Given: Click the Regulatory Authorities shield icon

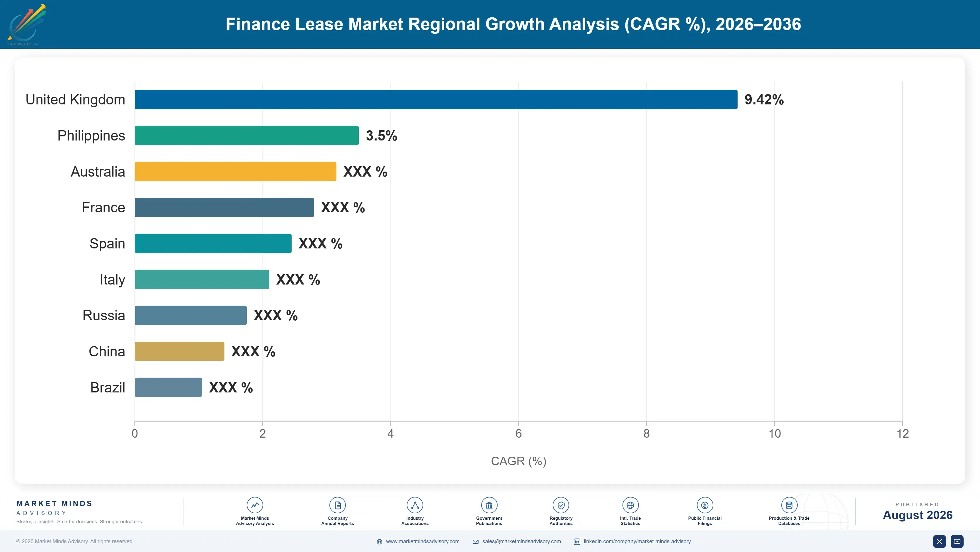Looking at the screenshot, I should 561,505.
